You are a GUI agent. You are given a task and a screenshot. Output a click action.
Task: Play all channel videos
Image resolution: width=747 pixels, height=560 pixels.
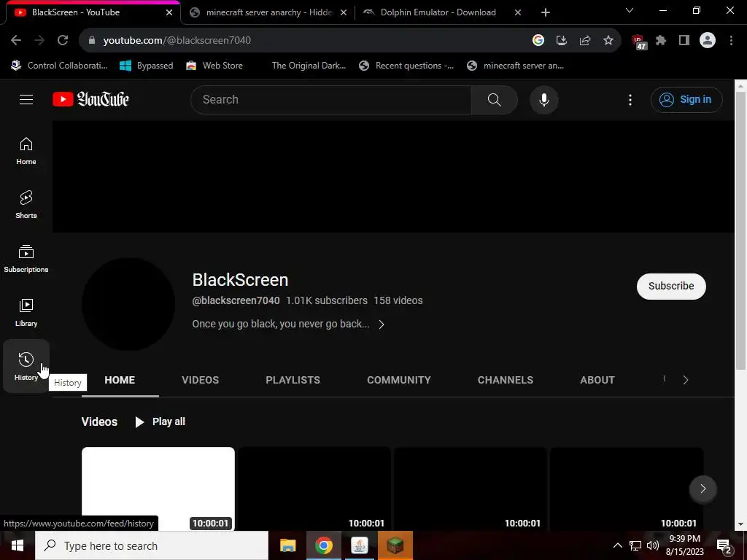point(160,422)
